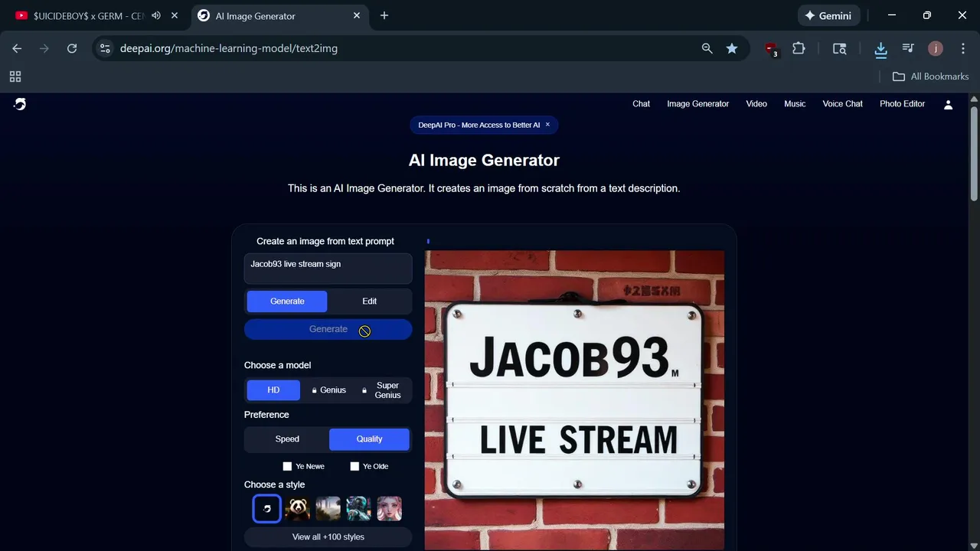The height and width of the screenshot is (551, 980).
Task: Choose the Quality preference
Action: pyautogui.click(x=369, y=439)
